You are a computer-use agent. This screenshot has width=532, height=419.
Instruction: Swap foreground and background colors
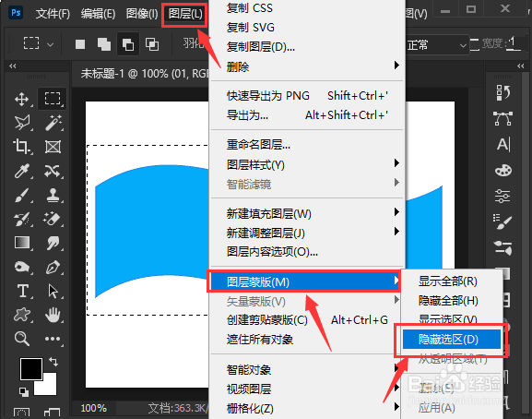tap(53, 361)
